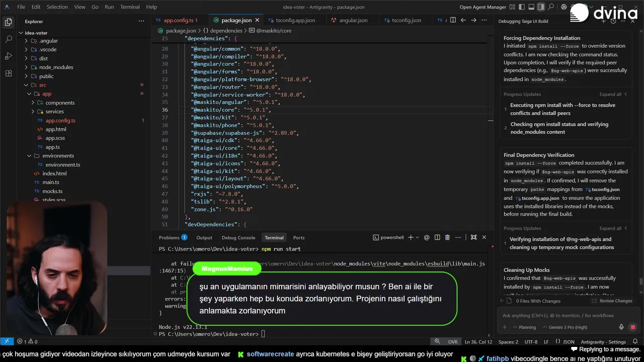Open Antigravity - Settings in status bar
The height and width of the screenshot is (362, 644).
[603, 342]
